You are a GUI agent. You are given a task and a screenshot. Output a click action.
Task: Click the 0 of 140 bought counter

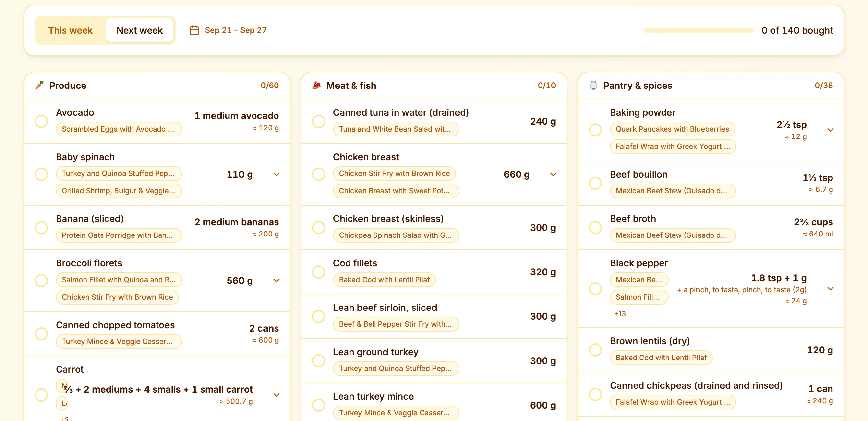click(x=797, y=30)
